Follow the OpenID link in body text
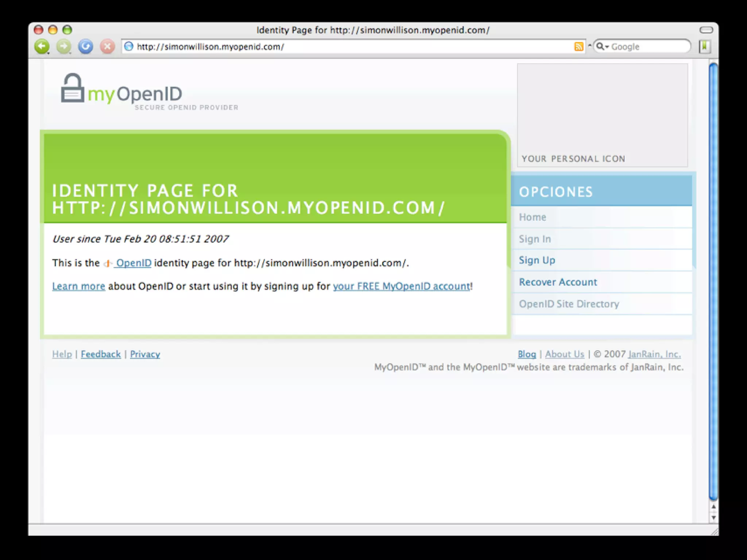 coord(133,263)
